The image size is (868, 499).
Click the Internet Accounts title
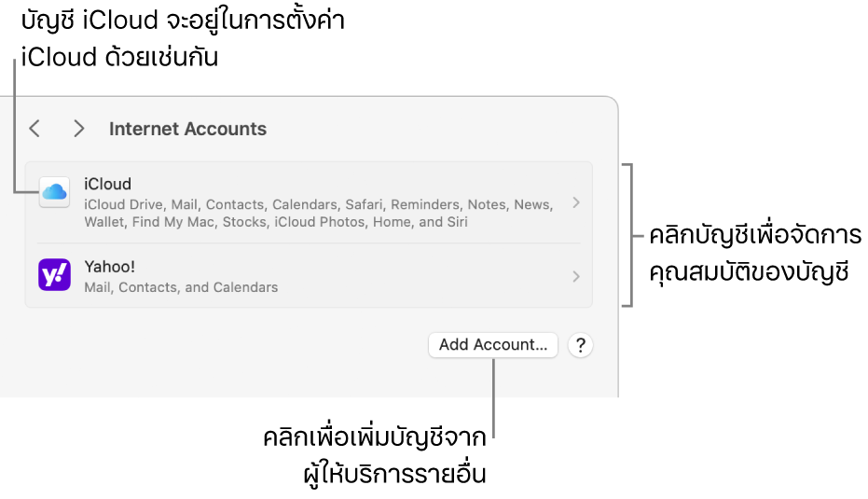pyautogui.click(x=187, y=130)
